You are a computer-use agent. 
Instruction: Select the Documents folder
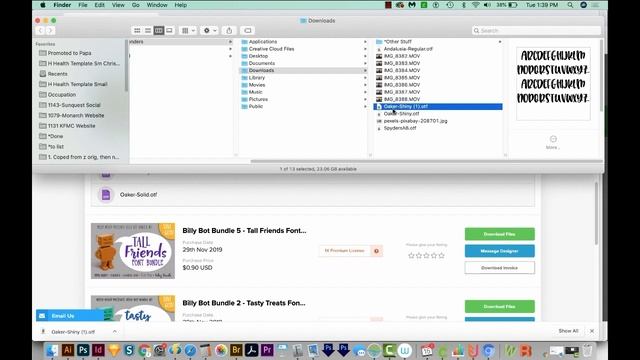(261, 63)
